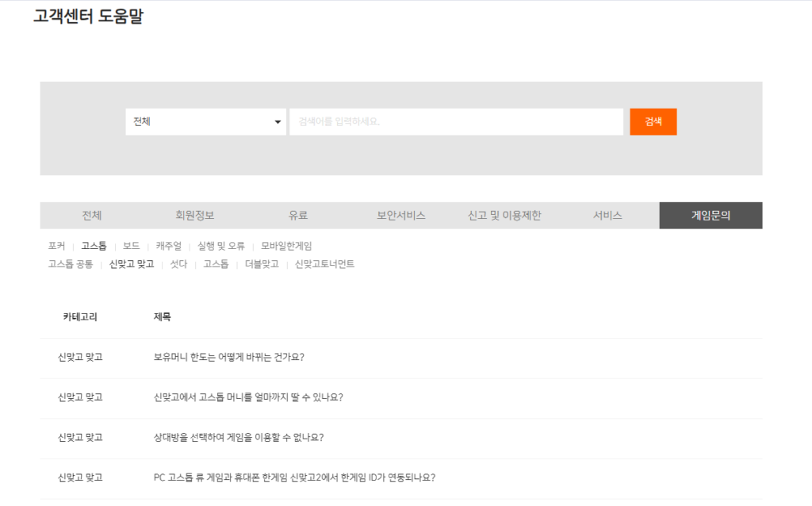The height and width of the screenshot is (506, 812).
Task: Select the 게임문의 tab
Action: 710,216
